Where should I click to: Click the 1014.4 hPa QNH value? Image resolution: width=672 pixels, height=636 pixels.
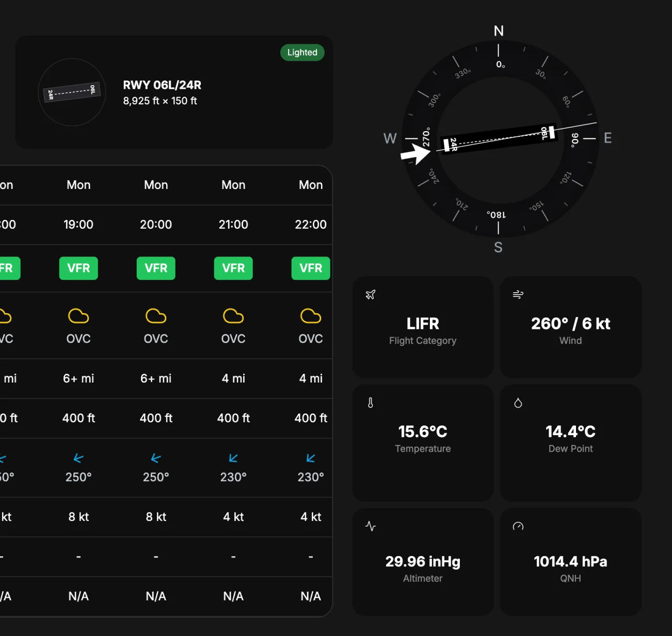(571, 562)
